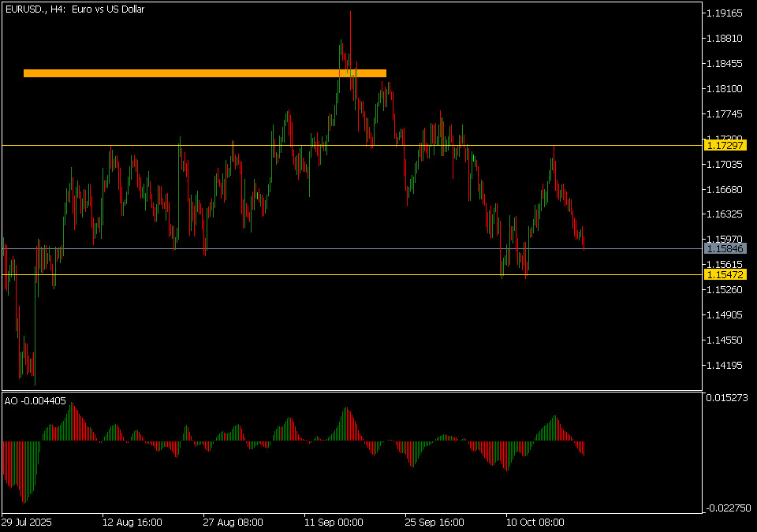
Task: Click the 29 Jul 2025 date label
Action: 28,522
